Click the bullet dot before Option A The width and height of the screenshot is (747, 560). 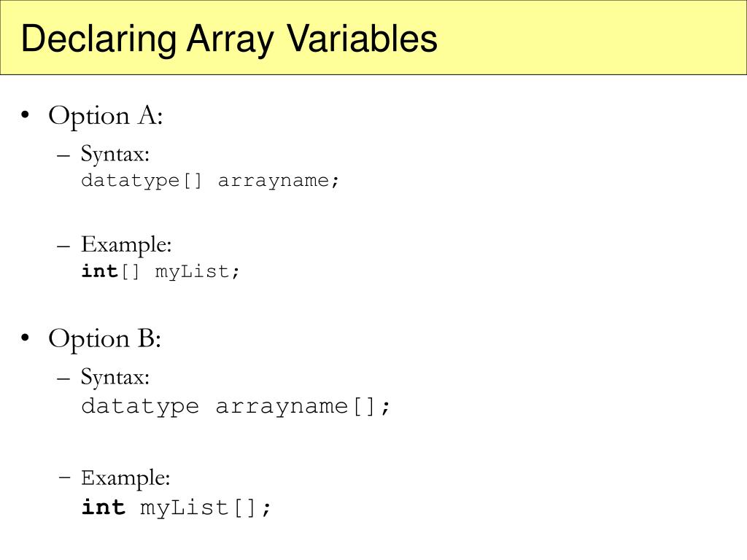point(26,114)
